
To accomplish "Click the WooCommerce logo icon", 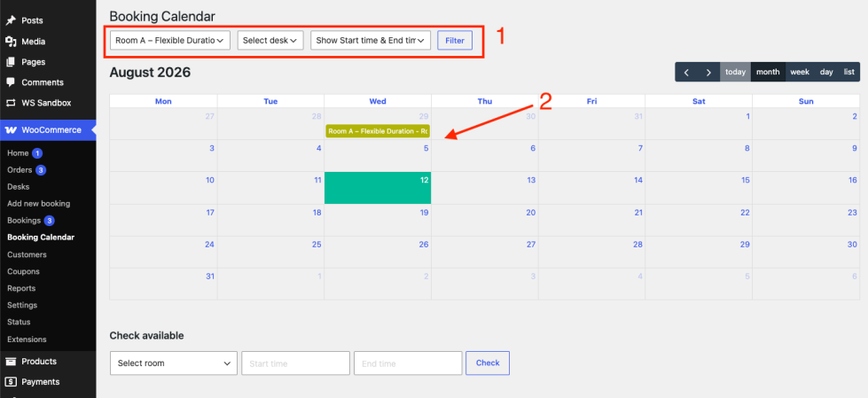I will point(11,130).
